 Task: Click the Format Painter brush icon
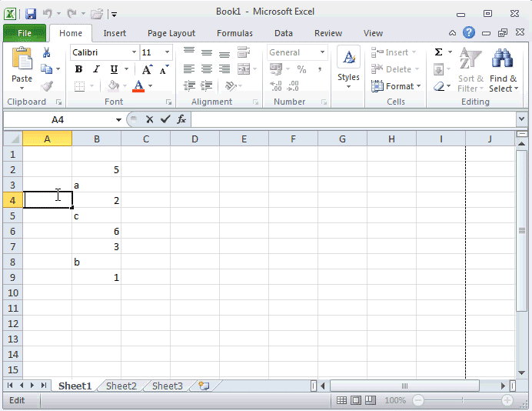click(x=47, y=86)
